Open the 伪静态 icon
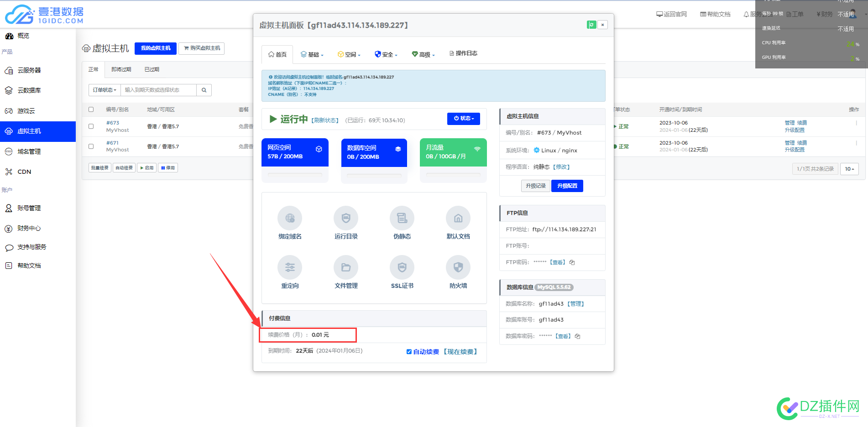The height and width of the screenshot is (427, 868). (402, 218)
